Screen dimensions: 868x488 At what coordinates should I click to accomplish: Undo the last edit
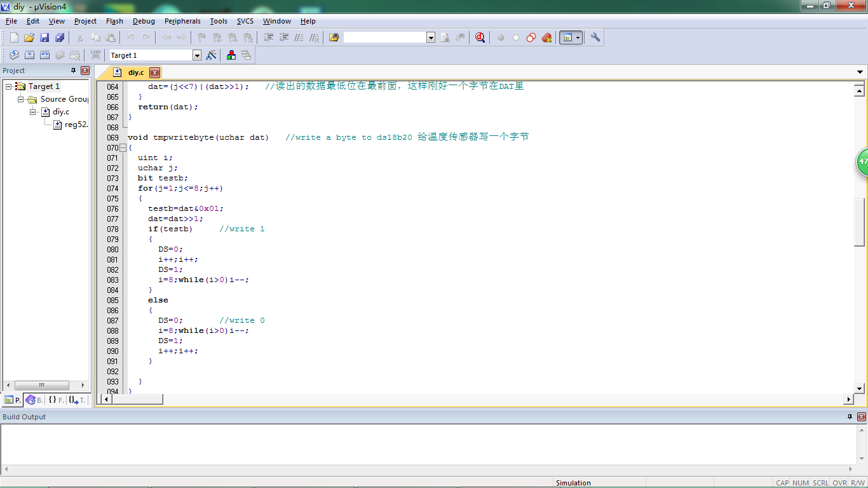(131, 37)
